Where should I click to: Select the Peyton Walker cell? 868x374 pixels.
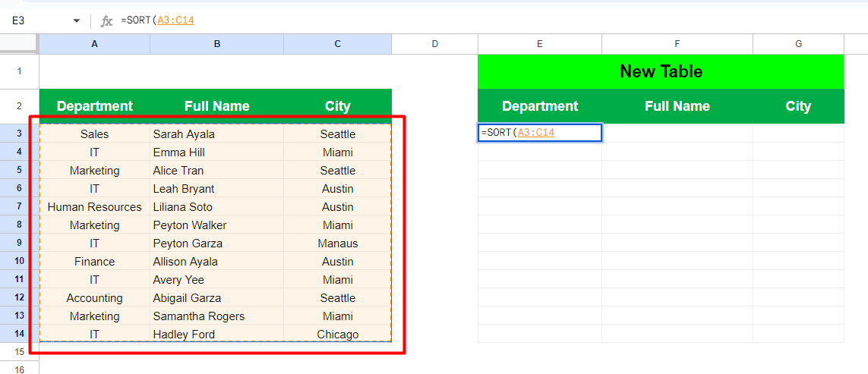217,225
